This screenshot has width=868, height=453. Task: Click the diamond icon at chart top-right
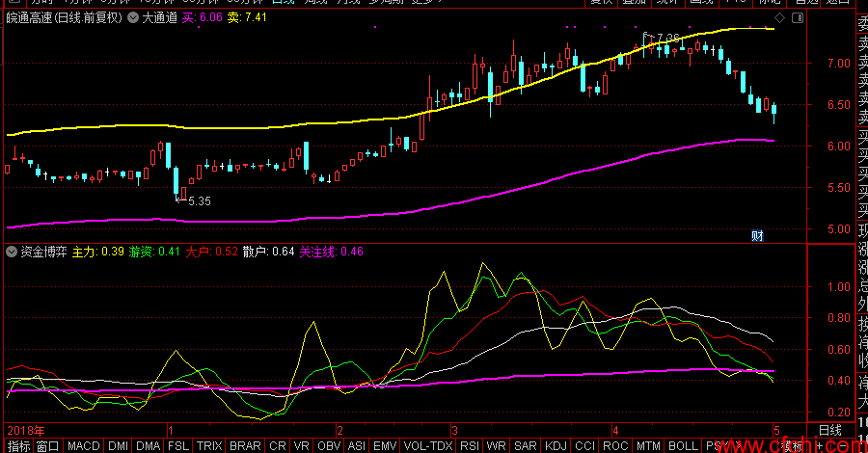click(780, 17)
